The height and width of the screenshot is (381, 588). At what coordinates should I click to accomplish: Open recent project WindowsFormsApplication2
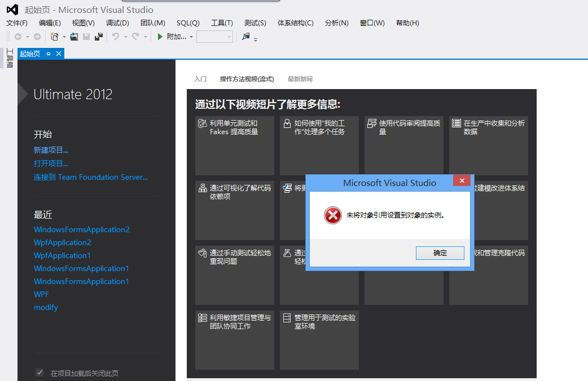point(82,229)
